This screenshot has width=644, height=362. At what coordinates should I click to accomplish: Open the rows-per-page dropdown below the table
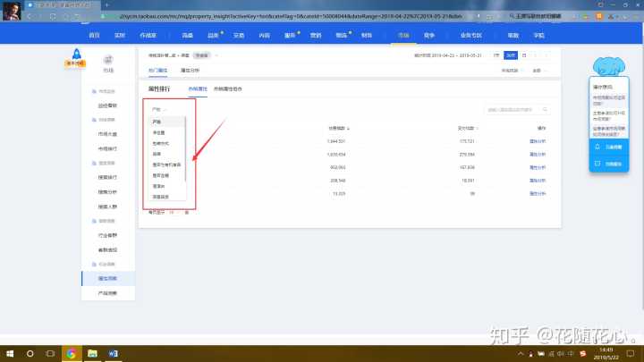coord(174,212)
